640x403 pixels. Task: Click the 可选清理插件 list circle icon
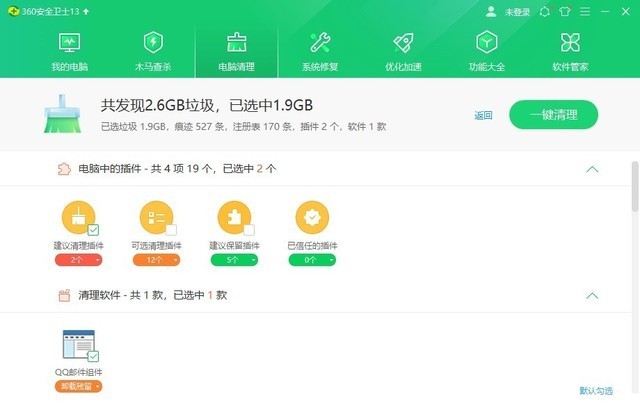[x=156, y=217]
